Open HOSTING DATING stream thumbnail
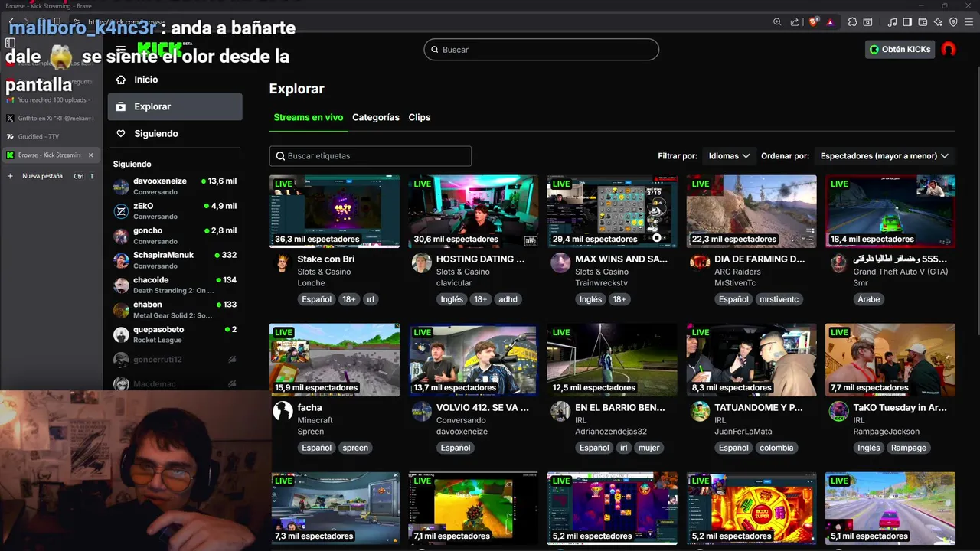 (x=473, y=211)
